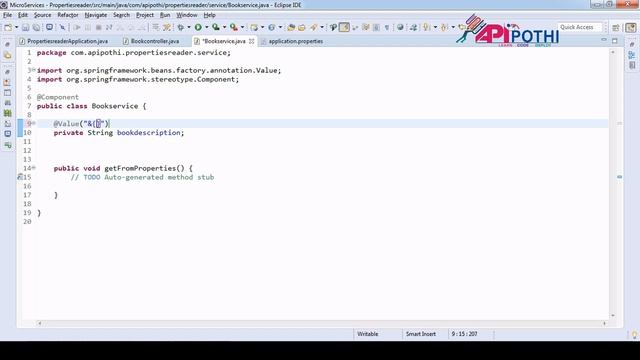640x360 pixels.
Task: Click the 'Smart Insert' status bar entry
Action: 421,334
